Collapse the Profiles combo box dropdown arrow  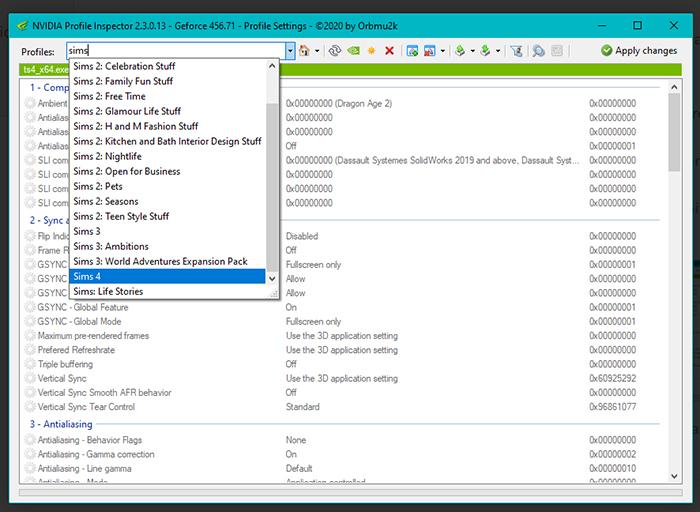click(290, 51)
